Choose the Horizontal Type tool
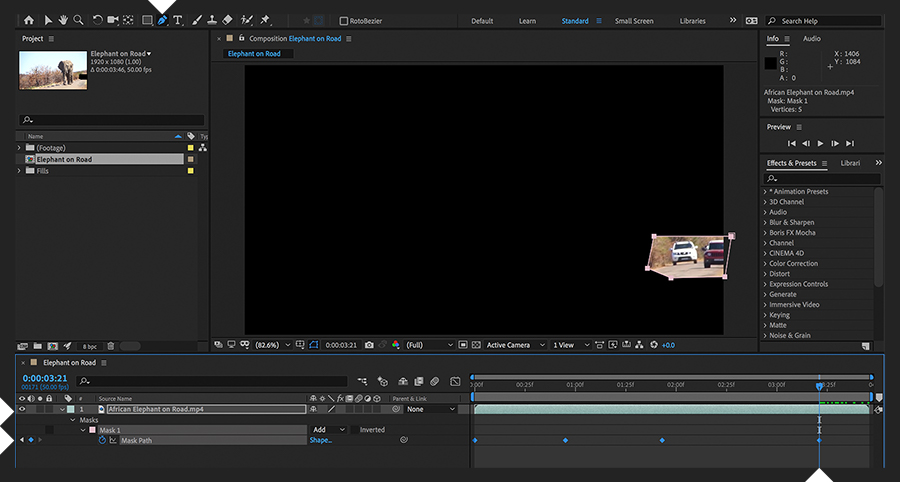 [178, 20]
